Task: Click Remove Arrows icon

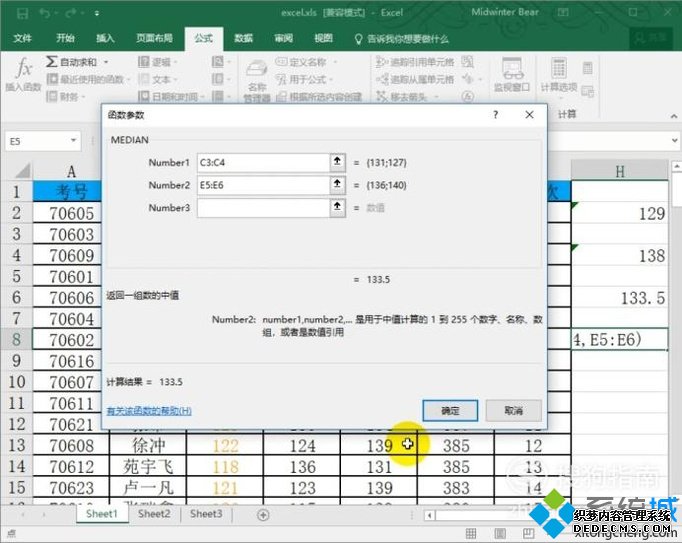Action: (x=381, y=96)
